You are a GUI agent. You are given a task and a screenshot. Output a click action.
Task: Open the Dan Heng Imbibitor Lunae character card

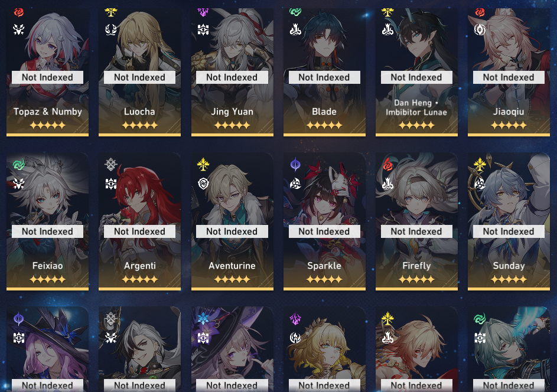pyautogui.click(x=416, y=72)
